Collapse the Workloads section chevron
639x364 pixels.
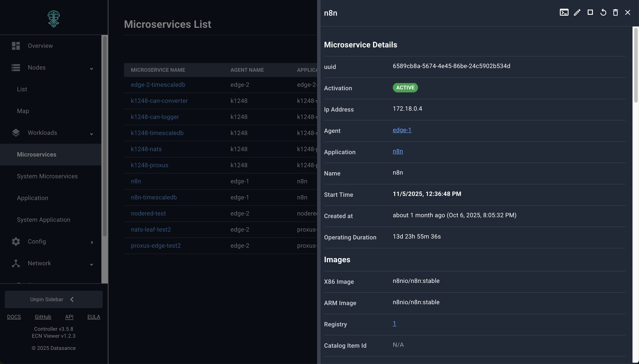pyautogui.click(x=92, y=134)
